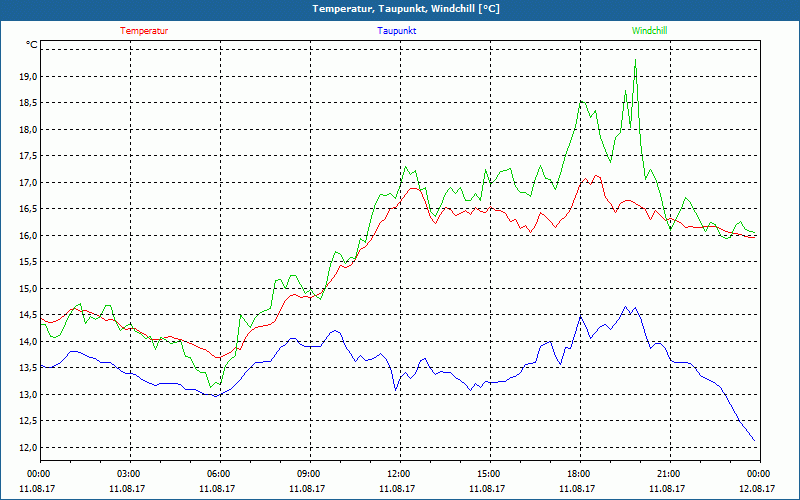800x500 pixels.
Task: Click the 12.08.17 date label
Action: click(757, 489)
